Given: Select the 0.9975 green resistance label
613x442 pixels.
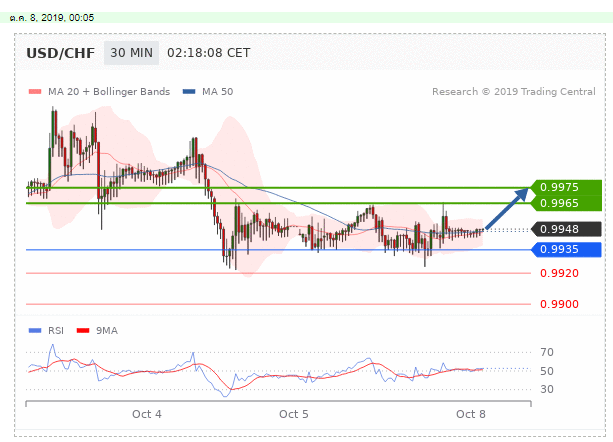Looking at the screenshot, I should click(566, 187).
